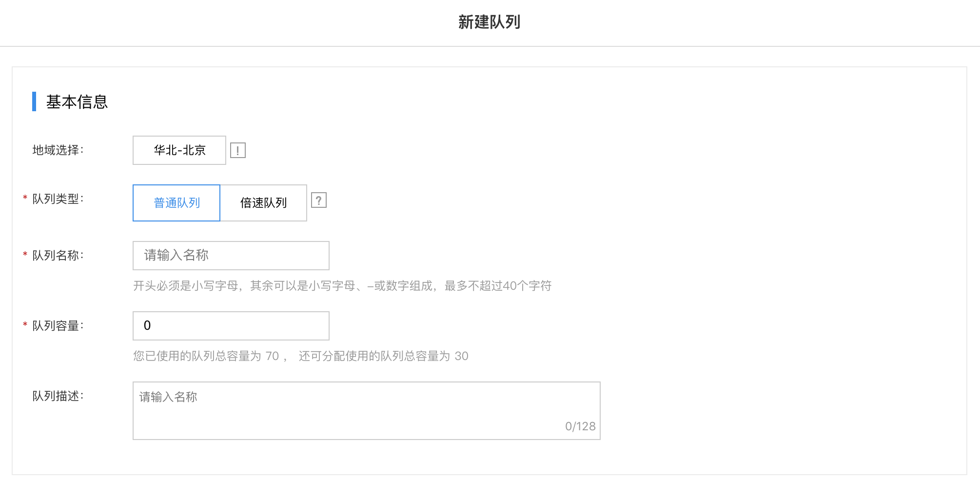
Task: Click the 队列类型 field label
Action: (58, 199)
